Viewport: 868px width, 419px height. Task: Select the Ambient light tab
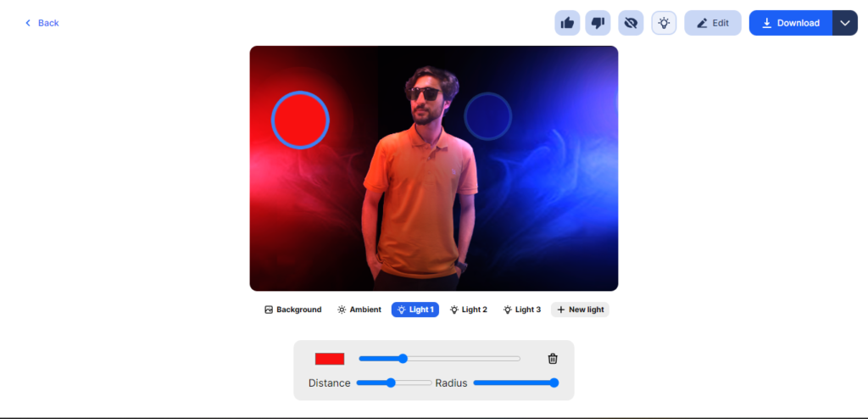click(x=359, y=310)
